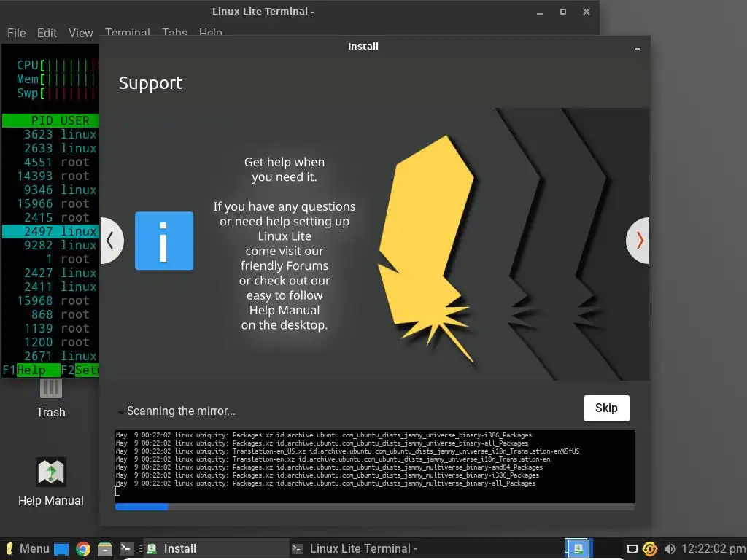747x560 pixels.
Task: Select htop process row PID 9282
Action: click(50, 245)
